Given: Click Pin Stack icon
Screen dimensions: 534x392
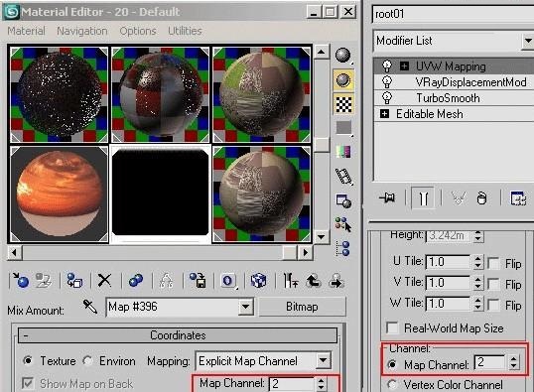Looking at the screenshot, I should [x=387, y=197].
